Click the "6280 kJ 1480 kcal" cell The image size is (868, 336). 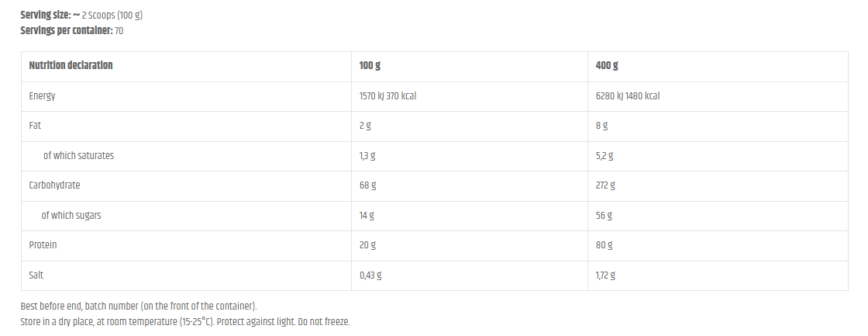point(627,96)
